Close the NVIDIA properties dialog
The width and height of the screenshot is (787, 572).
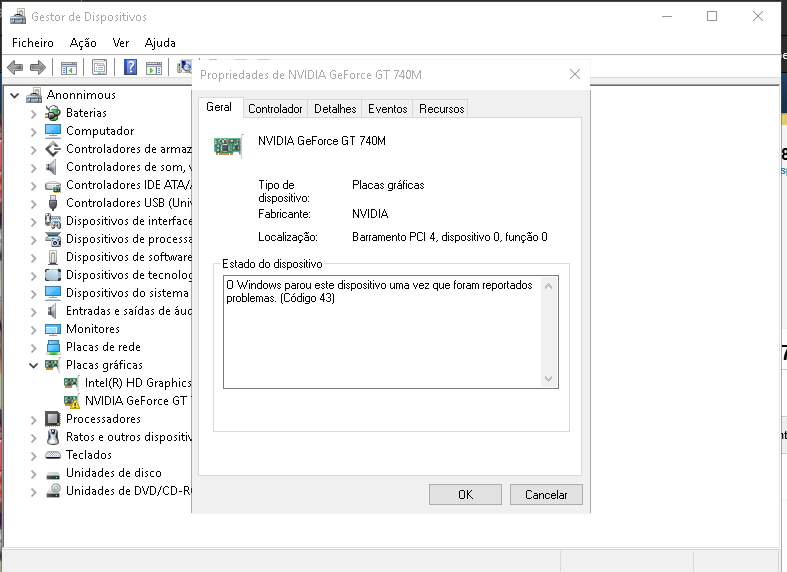pyautogui.click(x=575, y=75)
